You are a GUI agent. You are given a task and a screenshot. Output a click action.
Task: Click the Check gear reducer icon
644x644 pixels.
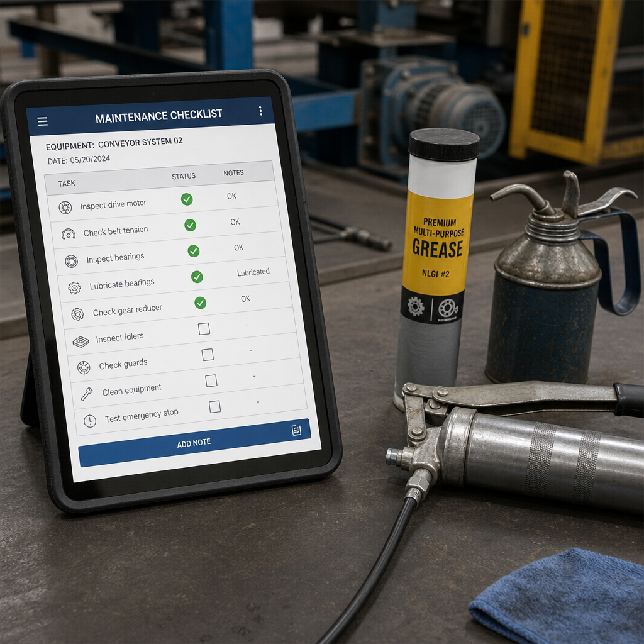77,314
